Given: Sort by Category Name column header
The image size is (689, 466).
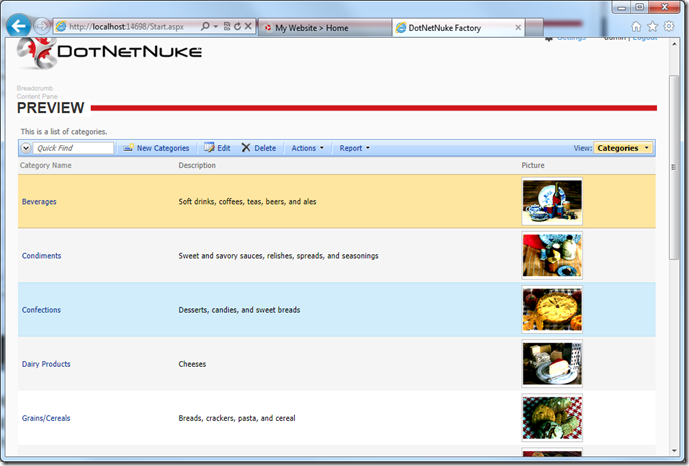Looking at the screenshot, I should pos(46,165).
